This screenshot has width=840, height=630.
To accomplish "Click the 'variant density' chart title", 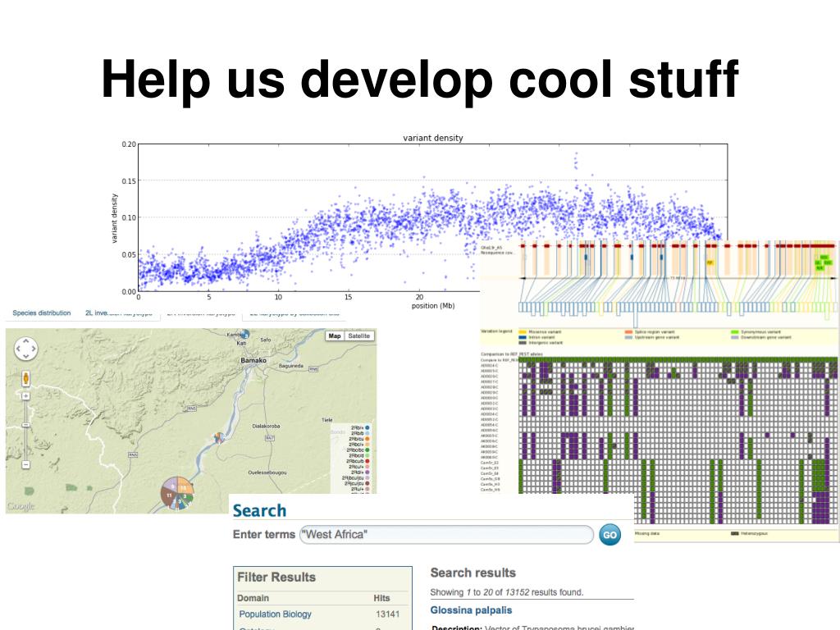I will (433, 138).
